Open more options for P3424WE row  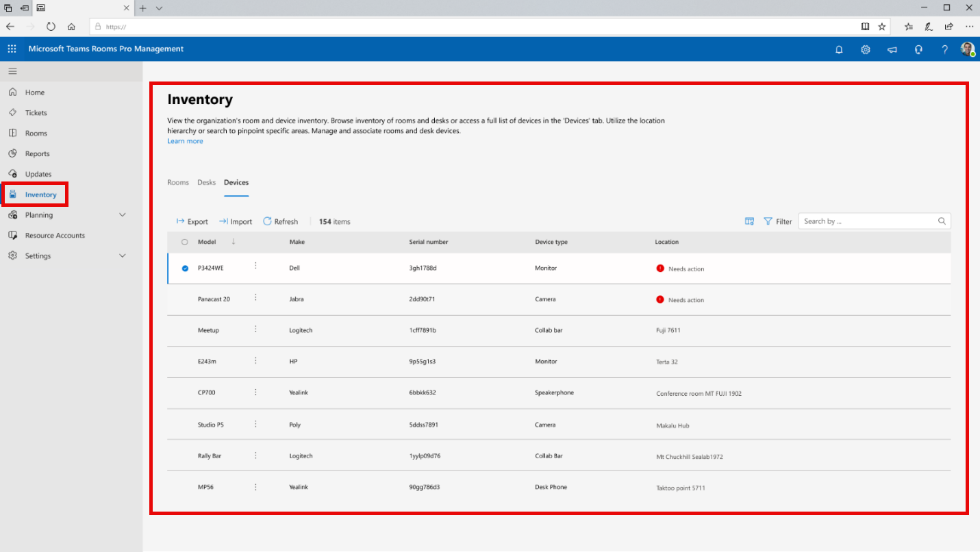pyautogui.click(x=255, y=265)
